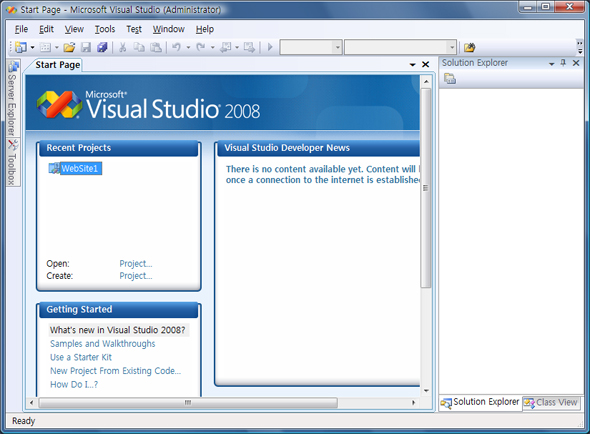Click the Navigate Forward toolbar icon
Screen dimensions: 590x434
(249, 47)
